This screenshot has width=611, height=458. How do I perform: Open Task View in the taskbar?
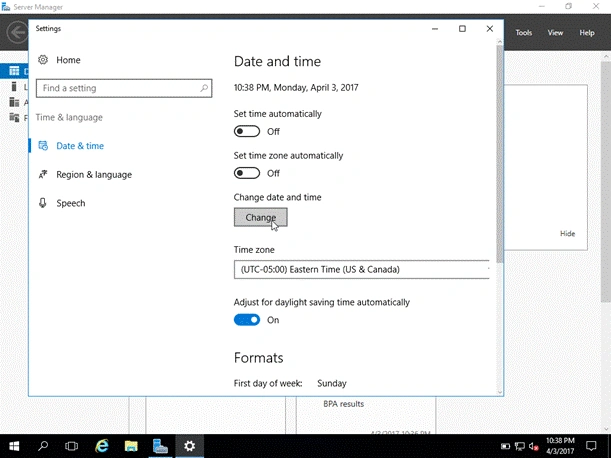(72, 446)
